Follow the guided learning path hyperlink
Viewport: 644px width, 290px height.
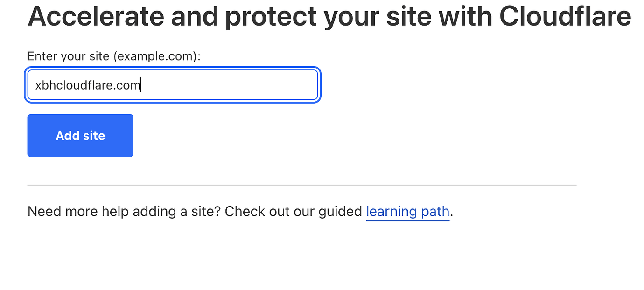[x=407, y=211]
